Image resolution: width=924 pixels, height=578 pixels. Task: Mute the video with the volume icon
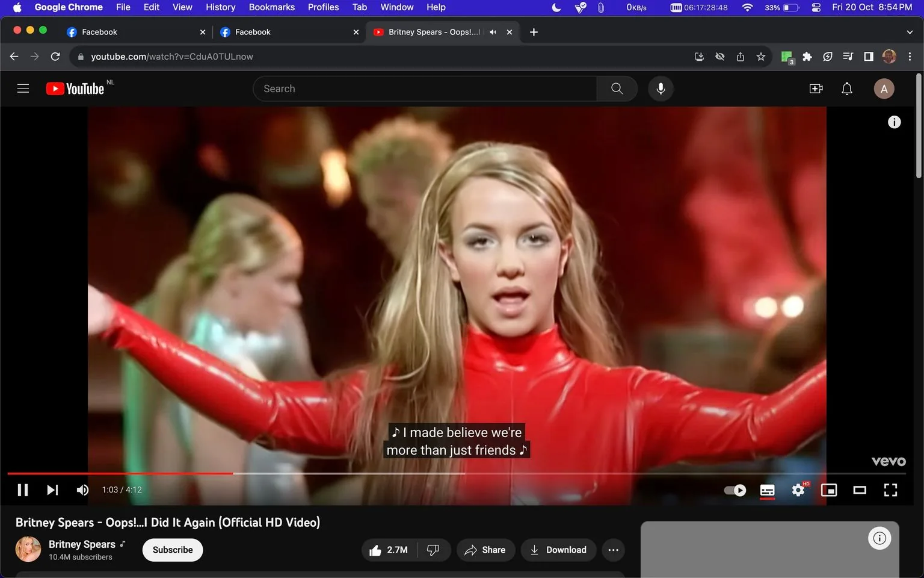[x=82, y=489]
